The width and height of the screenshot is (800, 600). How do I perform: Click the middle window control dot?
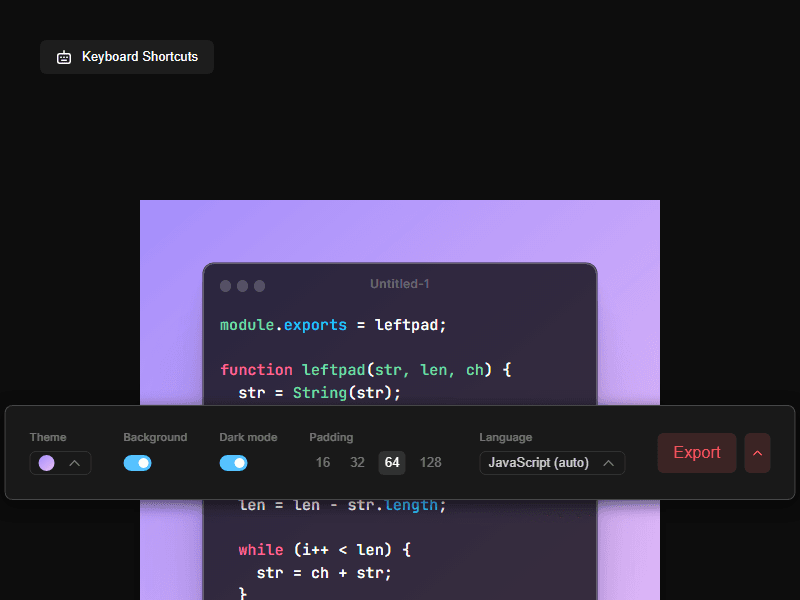pos(242,286)
